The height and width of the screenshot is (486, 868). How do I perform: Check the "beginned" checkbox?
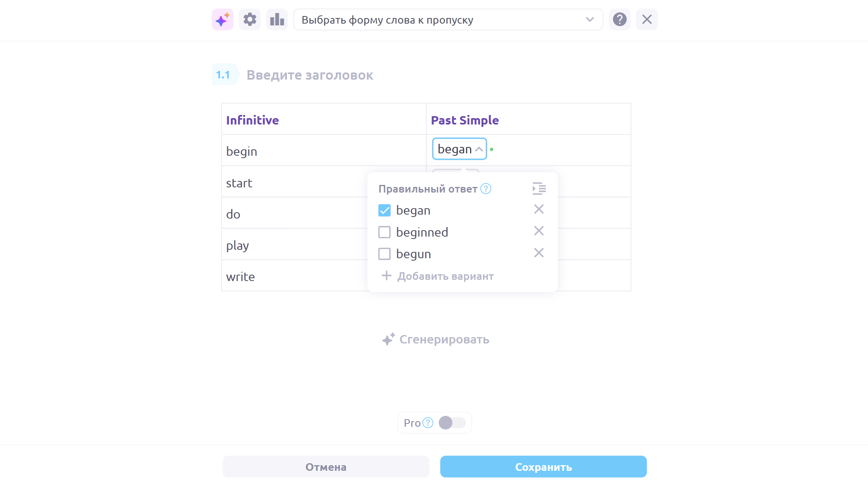pyautogui.click(x=384, y=232)
